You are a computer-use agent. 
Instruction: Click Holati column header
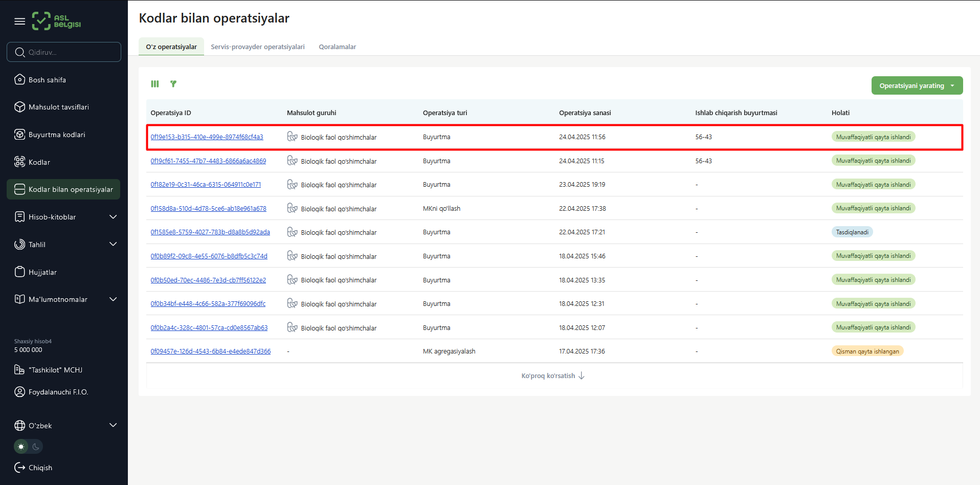click(x=840, y=113)
